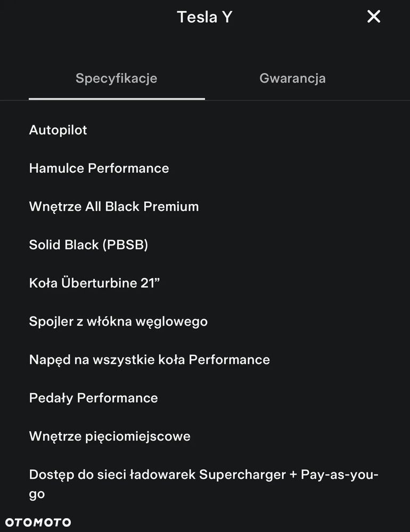Select Wnętrze All Black Premium entry
Image resolution: width=410 pixels, height=532 pixels.
[114, 206]
